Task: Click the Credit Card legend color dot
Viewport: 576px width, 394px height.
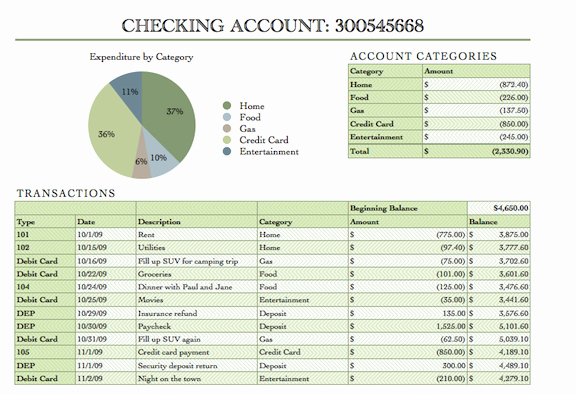Action: pyautogui.click(x=227, y=140)
